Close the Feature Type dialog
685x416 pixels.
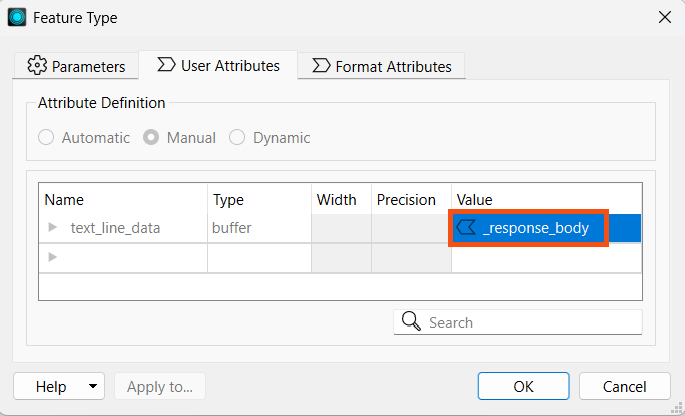[665, 17]
